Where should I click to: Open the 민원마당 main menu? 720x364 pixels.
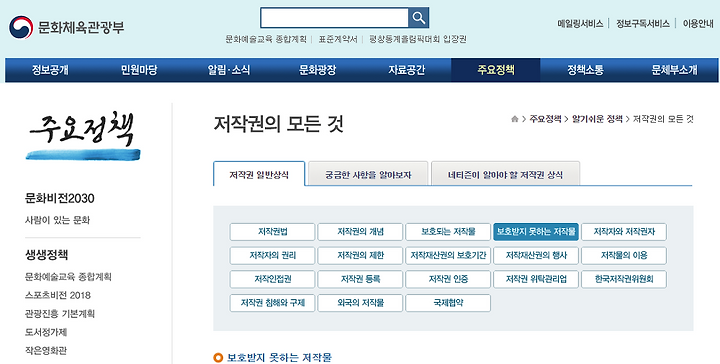139,70
